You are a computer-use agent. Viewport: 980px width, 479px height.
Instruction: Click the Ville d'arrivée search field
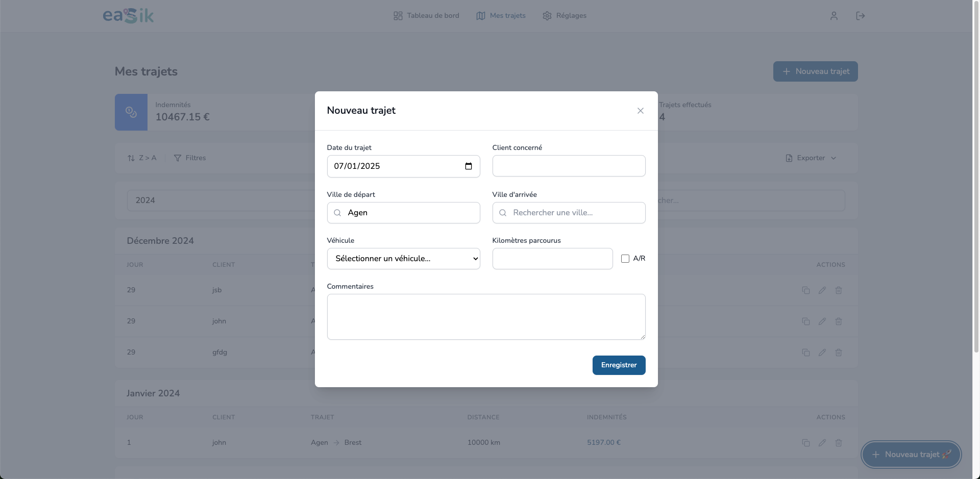[x=569, y=213]
